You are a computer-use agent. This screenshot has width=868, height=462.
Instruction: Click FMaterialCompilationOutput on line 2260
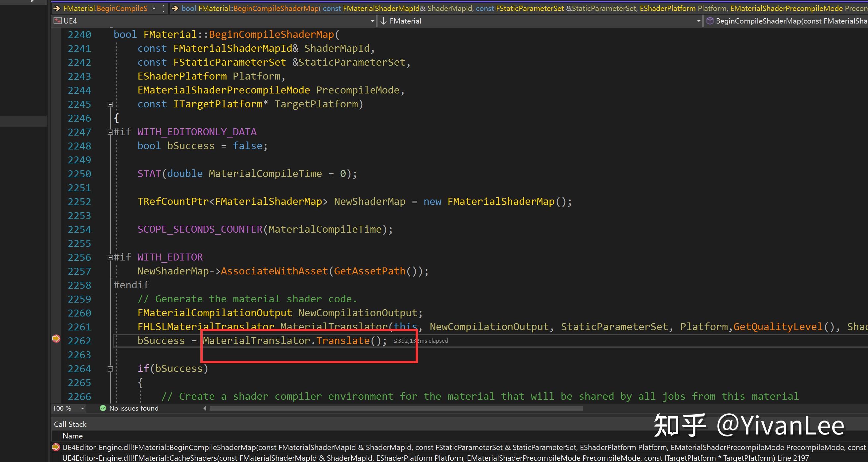click(x=215, y=313)
